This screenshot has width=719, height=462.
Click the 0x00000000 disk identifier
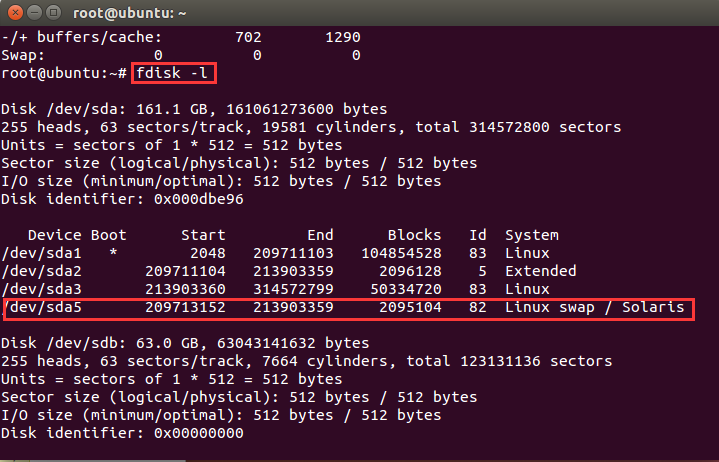pos(199,433)
